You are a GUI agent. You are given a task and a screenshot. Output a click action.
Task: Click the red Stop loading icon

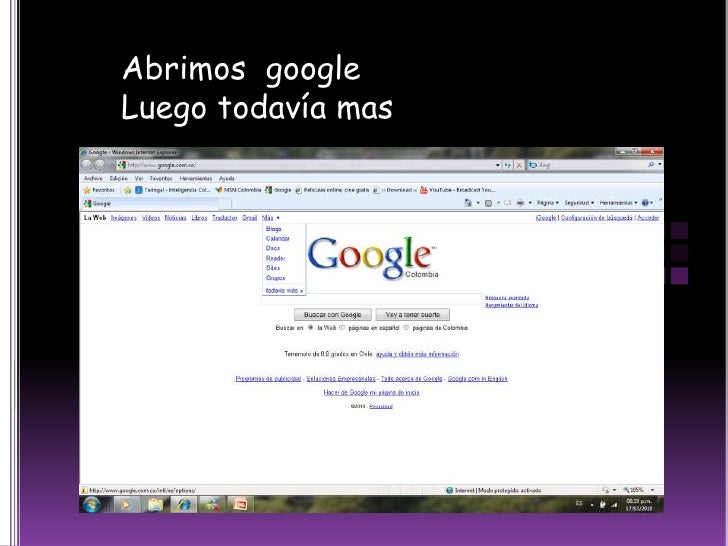519,165
